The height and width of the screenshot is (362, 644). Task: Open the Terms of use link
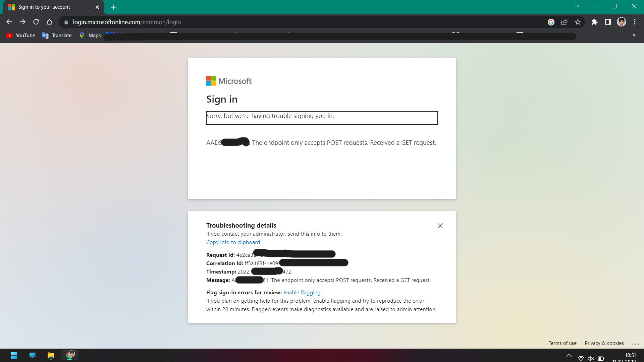pos(562,343)
